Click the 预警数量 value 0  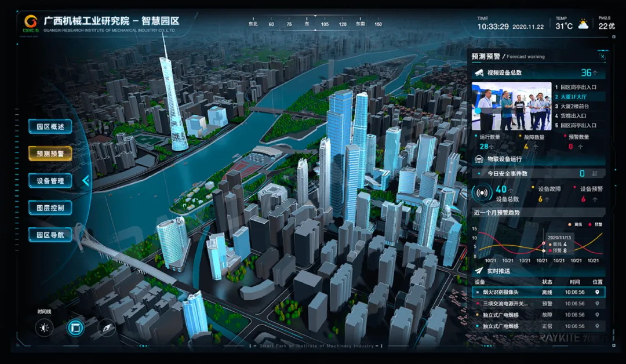[570, 147]
